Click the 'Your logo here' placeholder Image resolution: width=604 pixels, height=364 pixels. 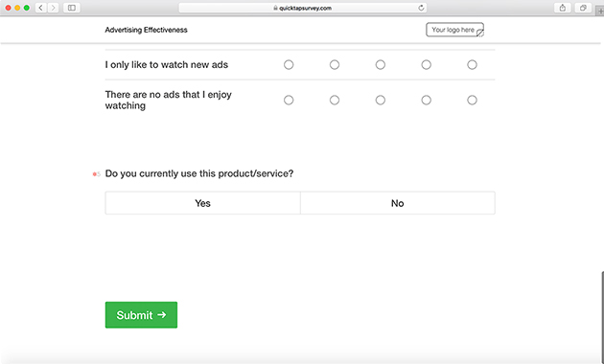tap(454, 30)
